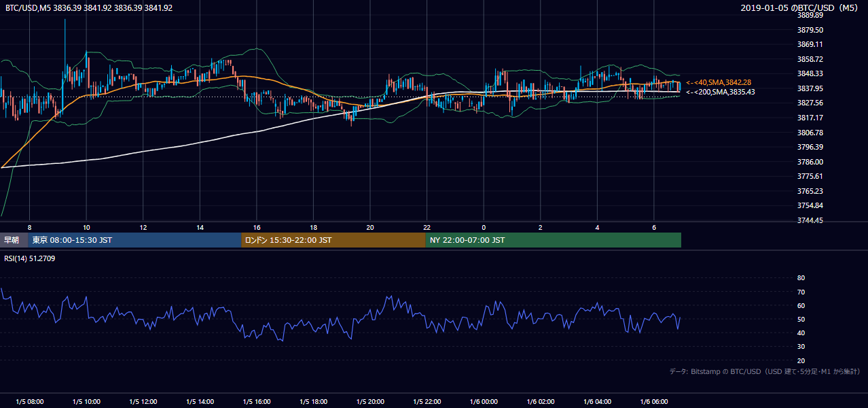This screenshot has height=408, width=868.
Task: Click hour tick 18 under price chart
Action: click(x=313, y=226)
